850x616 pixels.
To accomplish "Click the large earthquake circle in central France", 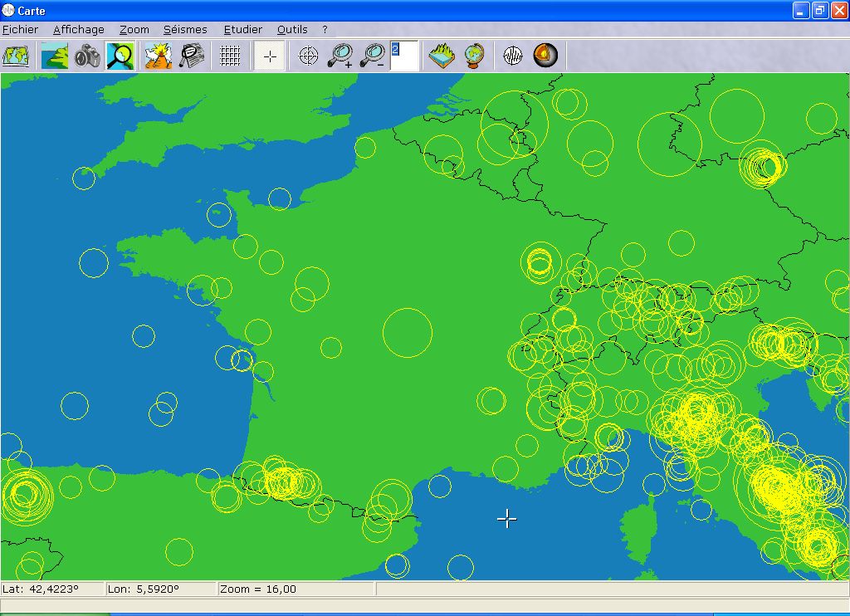I will (408, 333).
